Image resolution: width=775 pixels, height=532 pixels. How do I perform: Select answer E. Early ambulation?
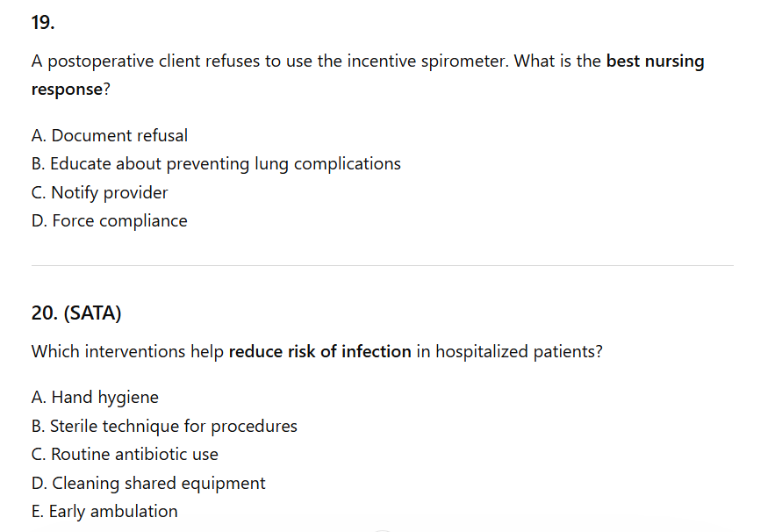(x=104, y=511)
